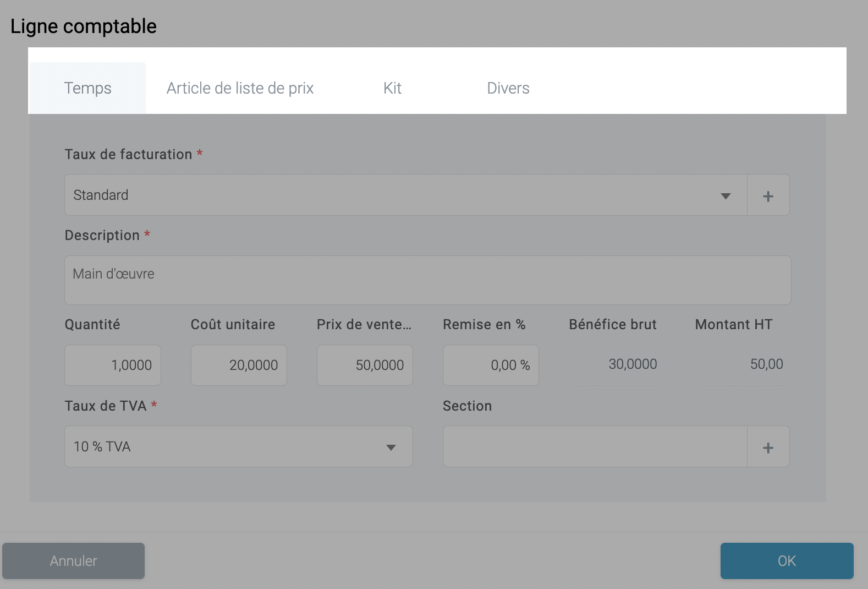Click the Taux de TVA label

(106, 406)
